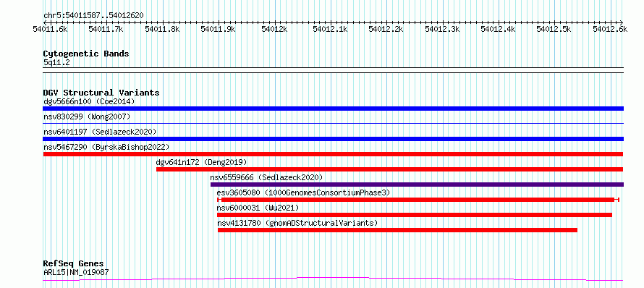Click the dgv5666n100 (Coe2014) blue variant bar
644x288 pixels.
pyautogui.click(x=333, y=109)
